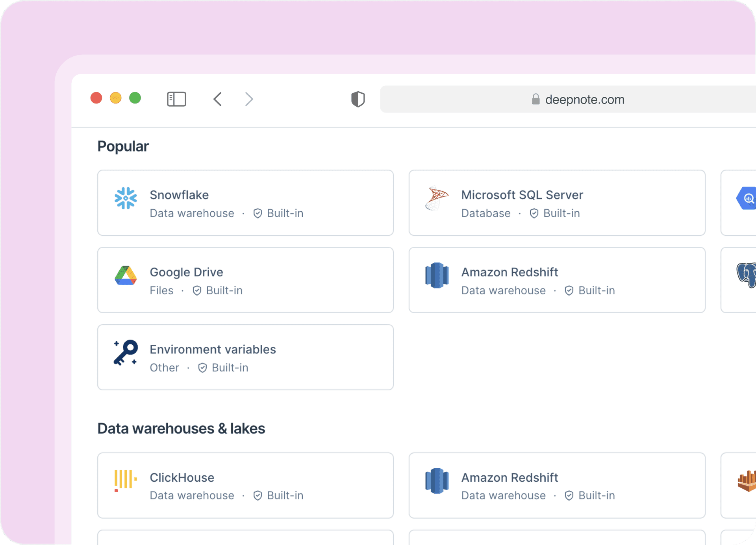This screenshot has height=545, width=756.
Task: Click the green fullscreen window button
Action: pyautogui.click(x=135, y=98)
